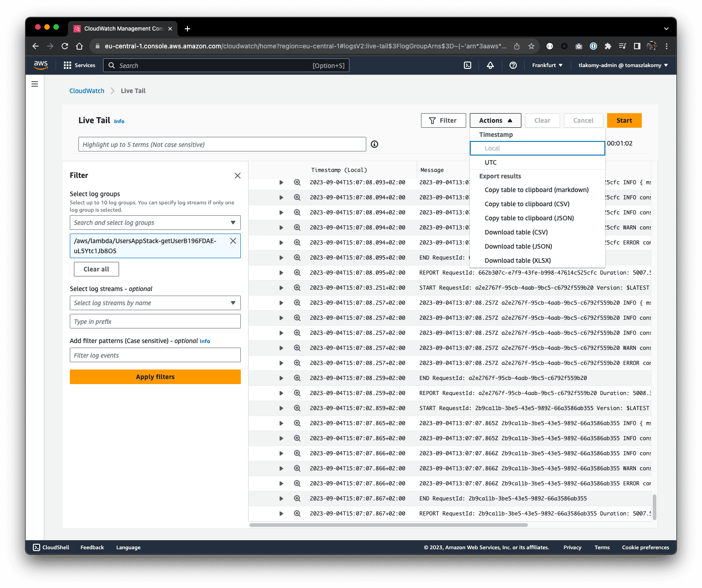Remove the getUserB196FDAE log group

click(233, 241)
